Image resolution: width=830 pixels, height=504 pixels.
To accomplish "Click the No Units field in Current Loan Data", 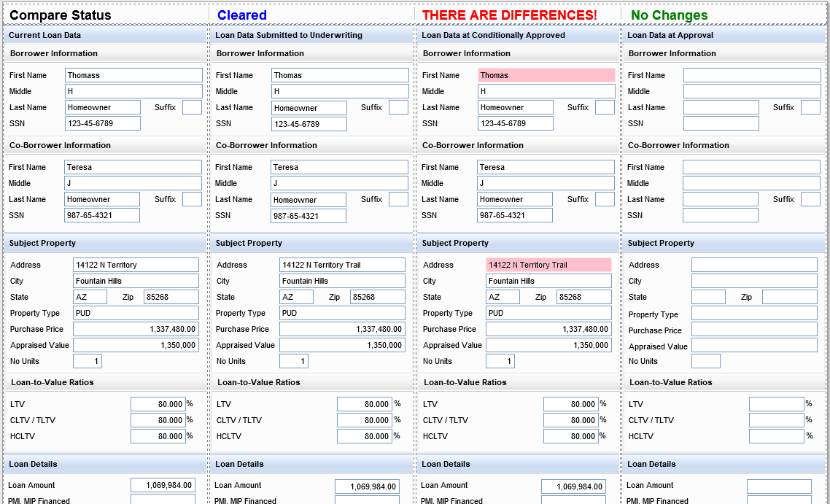I will (x=88, y=361).
